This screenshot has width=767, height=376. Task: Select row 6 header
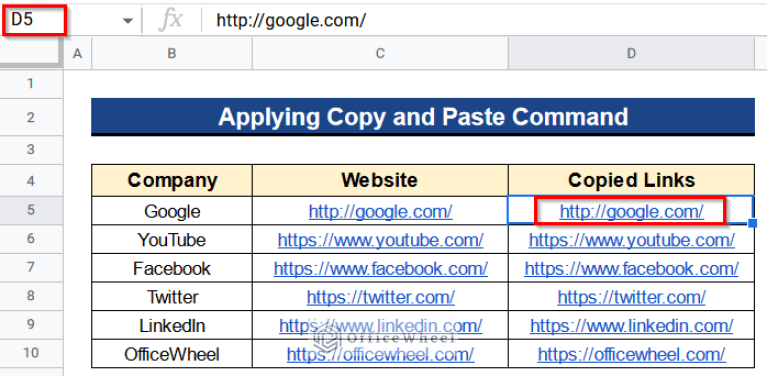pyautogui.click(x=31, y=239)
